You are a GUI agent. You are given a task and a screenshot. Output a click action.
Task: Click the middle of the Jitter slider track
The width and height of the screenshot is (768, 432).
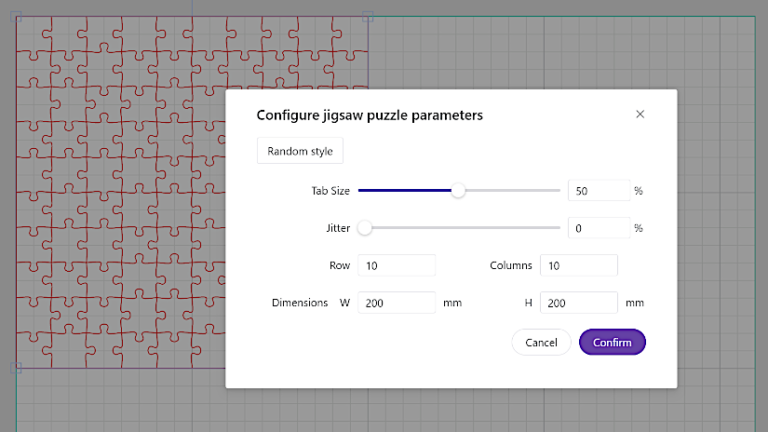click(x=460, y=228)
